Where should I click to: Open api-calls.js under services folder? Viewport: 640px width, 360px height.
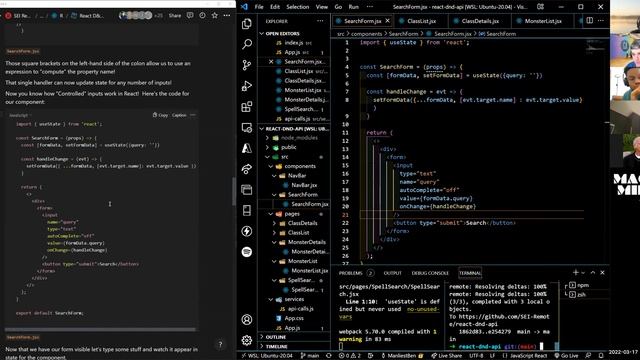300,309
